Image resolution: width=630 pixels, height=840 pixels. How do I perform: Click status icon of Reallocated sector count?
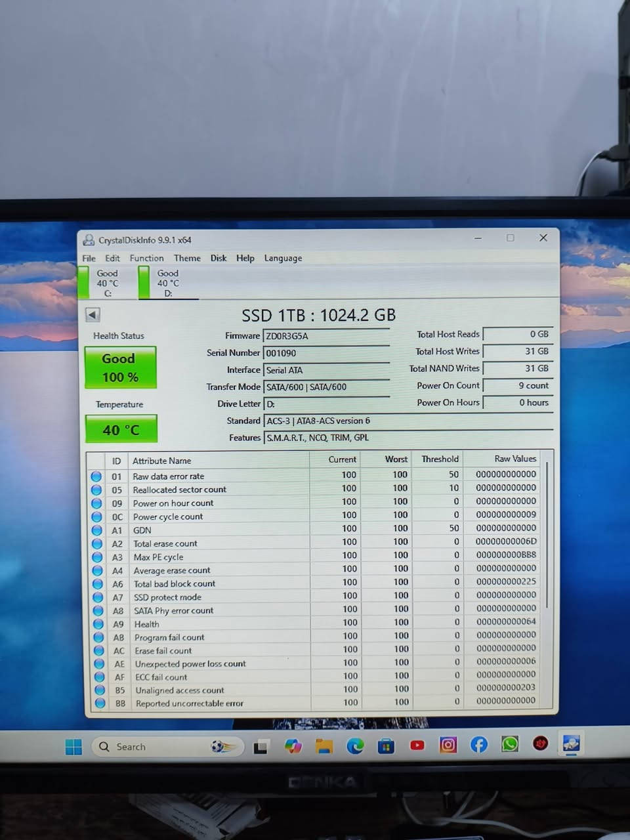tap(96, 490)
